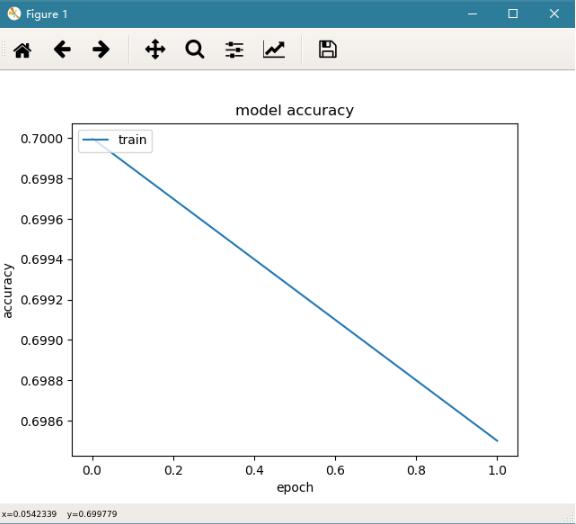
Task: Click the y-axis tick label 0.6998
Action: (42, 179)
